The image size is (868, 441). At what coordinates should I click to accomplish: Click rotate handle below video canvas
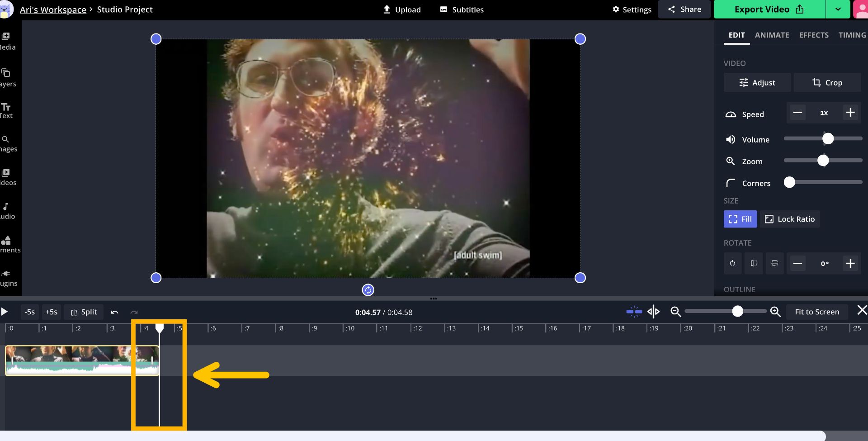click(368, 290)
